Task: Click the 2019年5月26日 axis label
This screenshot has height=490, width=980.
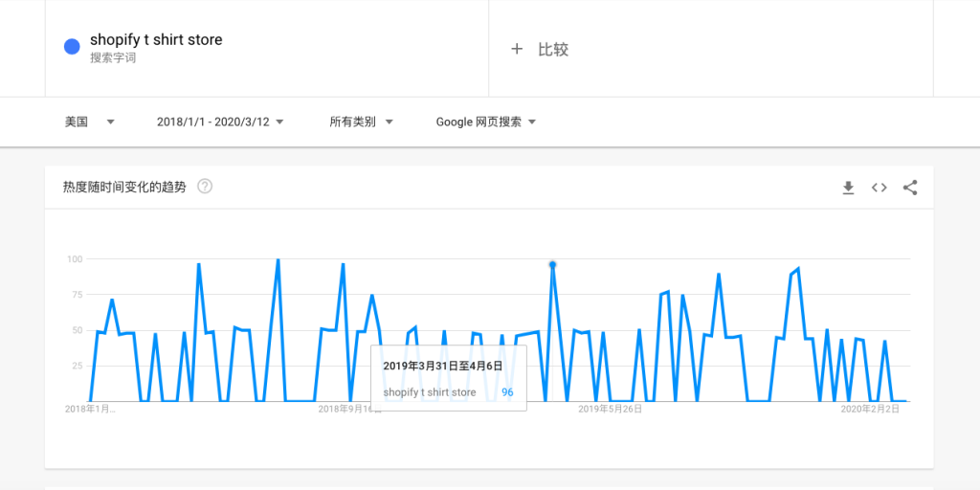Action: [x=610, y=410]
